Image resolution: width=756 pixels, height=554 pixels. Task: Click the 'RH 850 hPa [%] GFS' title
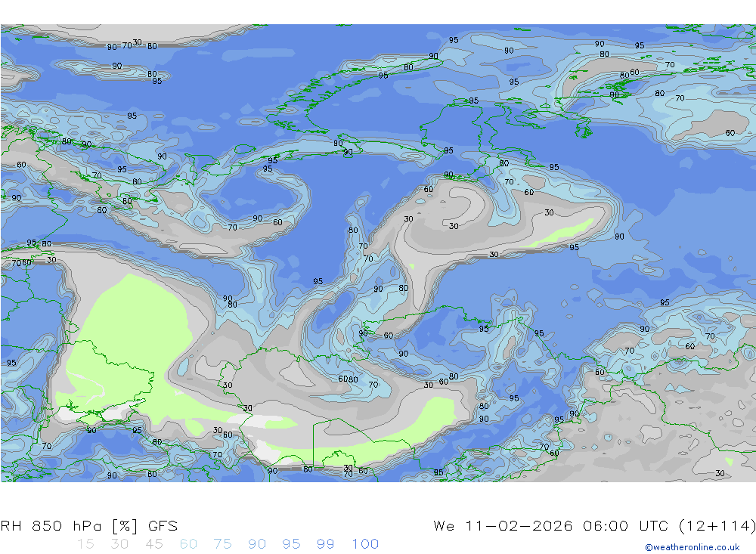pyautogui.click(x=89, y=525)
